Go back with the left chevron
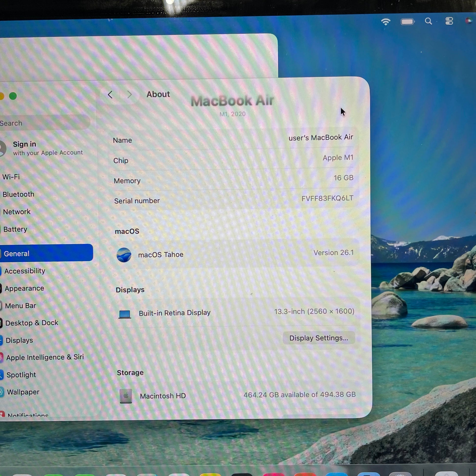 click(x=110, y=95)
